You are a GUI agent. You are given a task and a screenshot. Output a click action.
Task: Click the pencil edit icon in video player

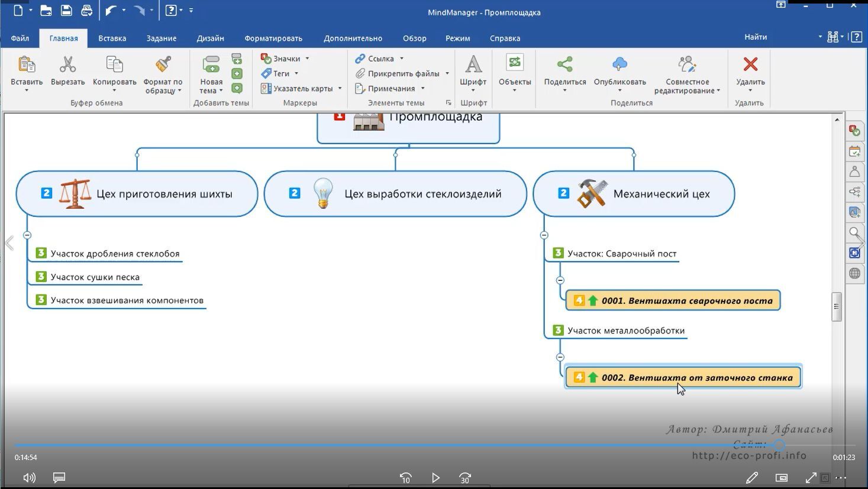pos(752,478)
